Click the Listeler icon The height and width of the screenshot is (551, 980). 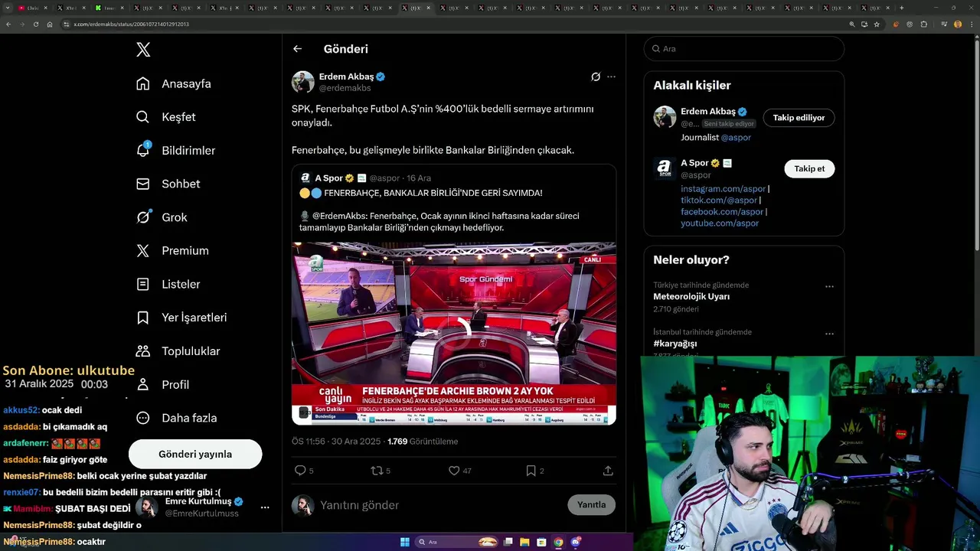tap(143, 284)
